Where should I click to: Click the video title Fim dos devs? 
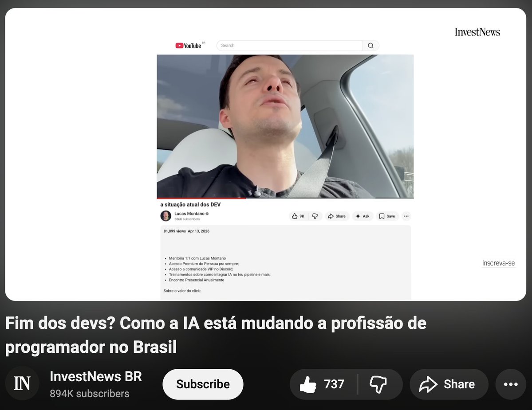click(x=216, y=335)
